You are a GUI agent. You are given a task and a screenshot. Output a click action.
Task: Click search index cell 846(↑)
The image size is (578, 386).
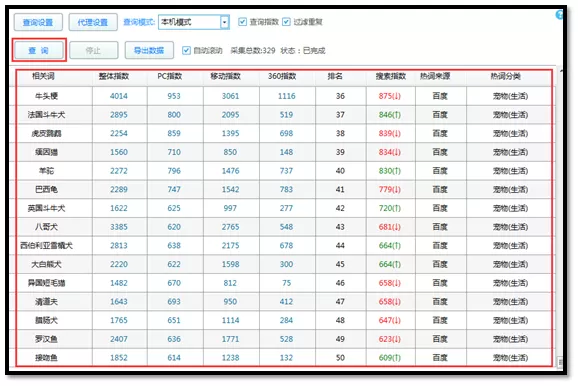[390, 115]
